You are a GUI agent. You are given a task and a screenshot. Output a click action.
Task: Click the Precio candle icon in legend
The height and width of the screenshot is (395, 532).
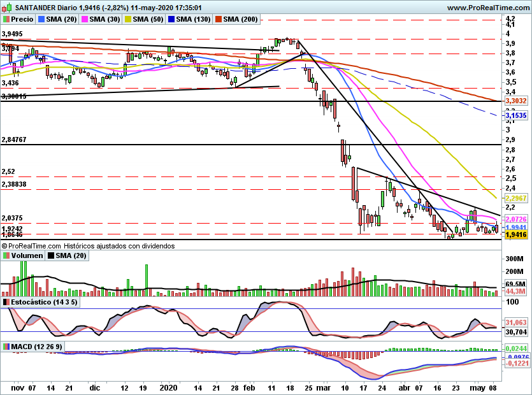point(7,20)
